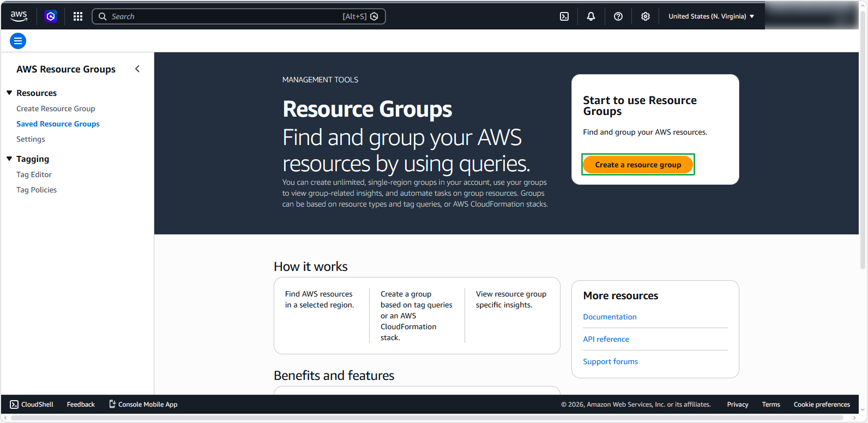Open the region selector United States (N. Virginia)

point(711,16)
